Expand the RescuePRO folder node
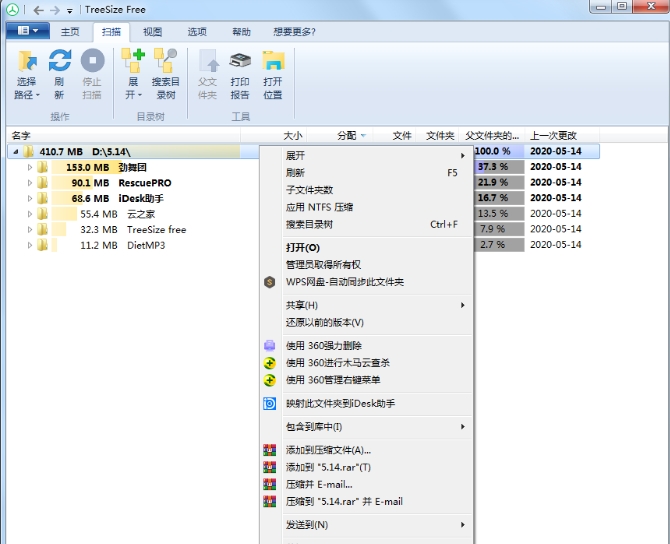 (29, 182)
